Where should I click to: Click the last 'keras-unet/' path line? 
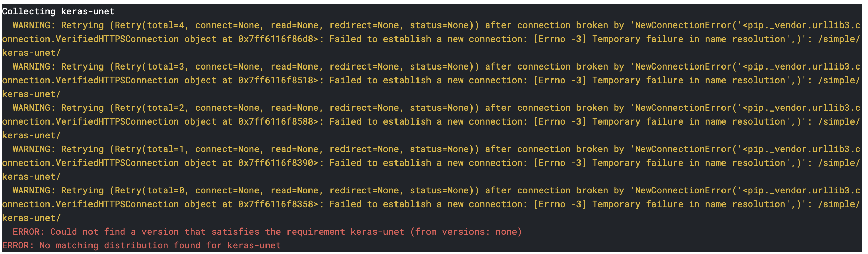pos(31,218)
